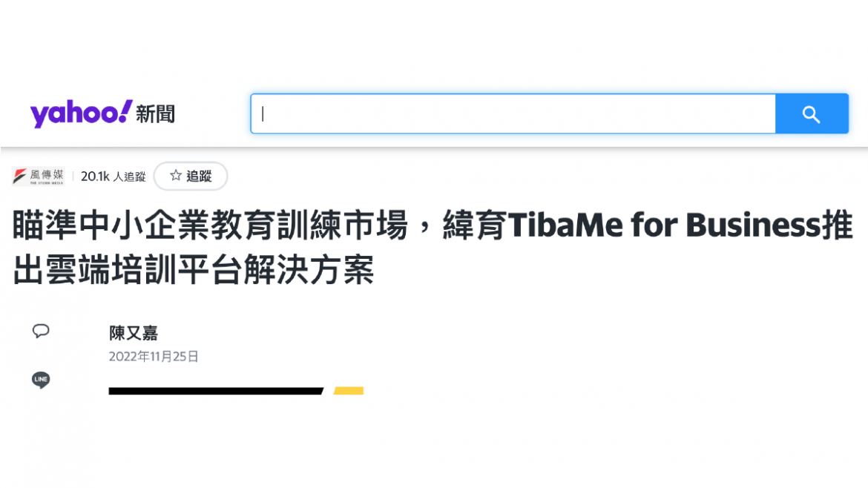Click the 20.1k follower count

coord(95,177)
